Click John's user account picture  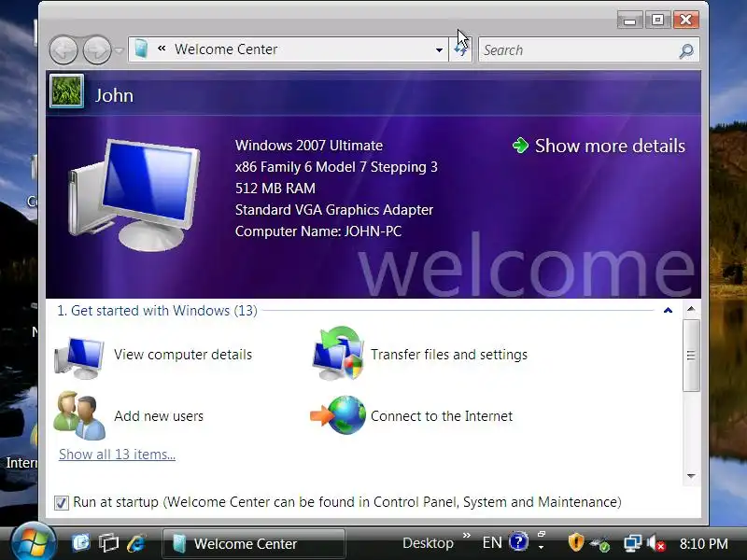pos(66,91)
